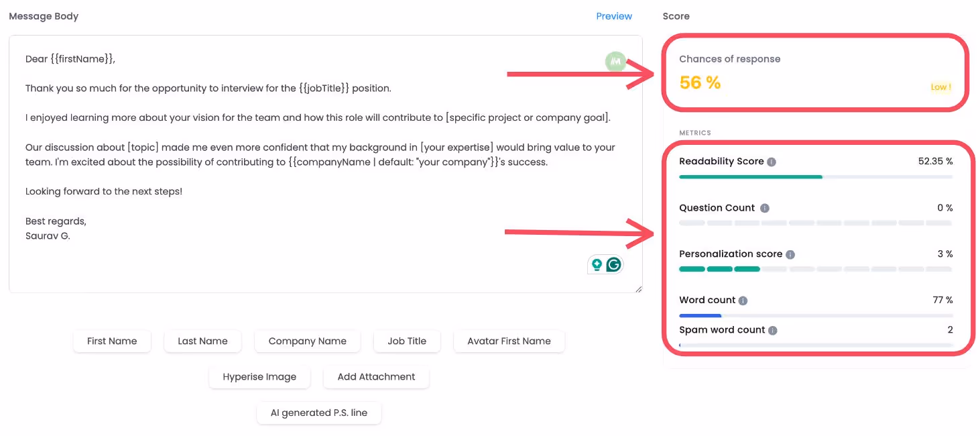Image resolution: width=980 pixels, height=436 pixels.
Task: Click inside the Message Body editor
Action: coord(322,161)
